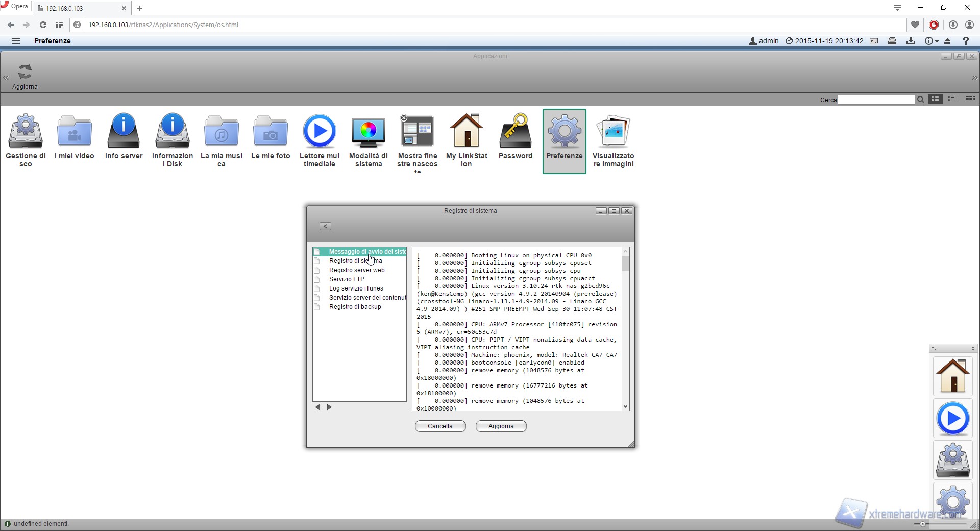Select Servizio FTP log entry

(347, 279)
